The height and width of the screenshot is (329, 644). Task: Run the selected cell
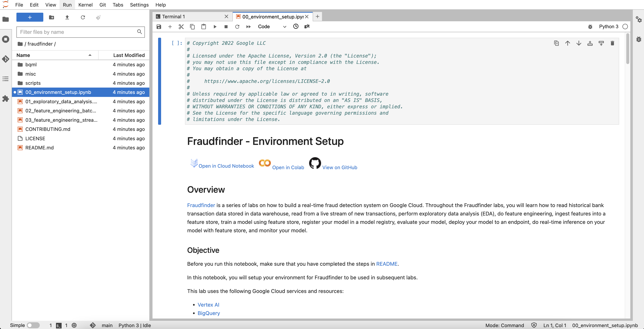(215, 27)
